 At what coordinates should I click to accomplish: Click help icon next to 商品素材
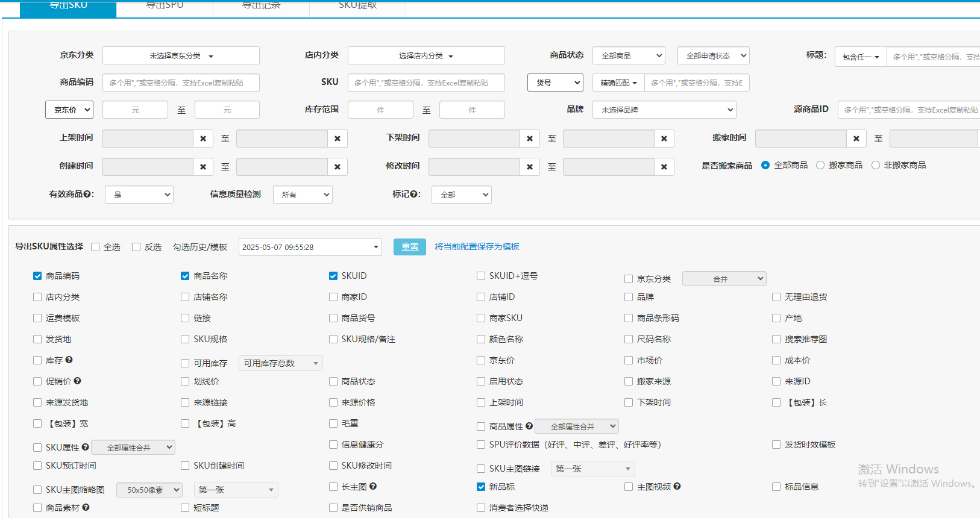coord(86,507)
